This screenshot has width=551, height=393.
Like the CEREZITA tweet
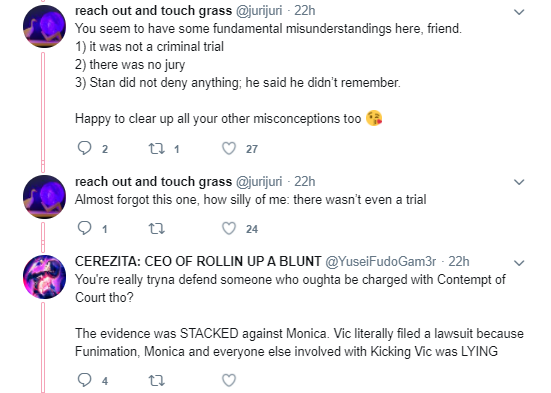[x=229, y=380]
